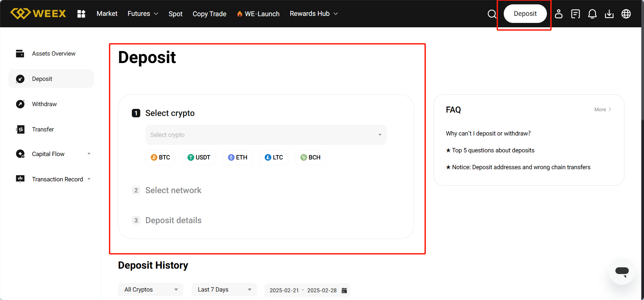The width and height of the screenshot is (644, 300).
Task: Open the orders list icon
Action: click(576, 14)
